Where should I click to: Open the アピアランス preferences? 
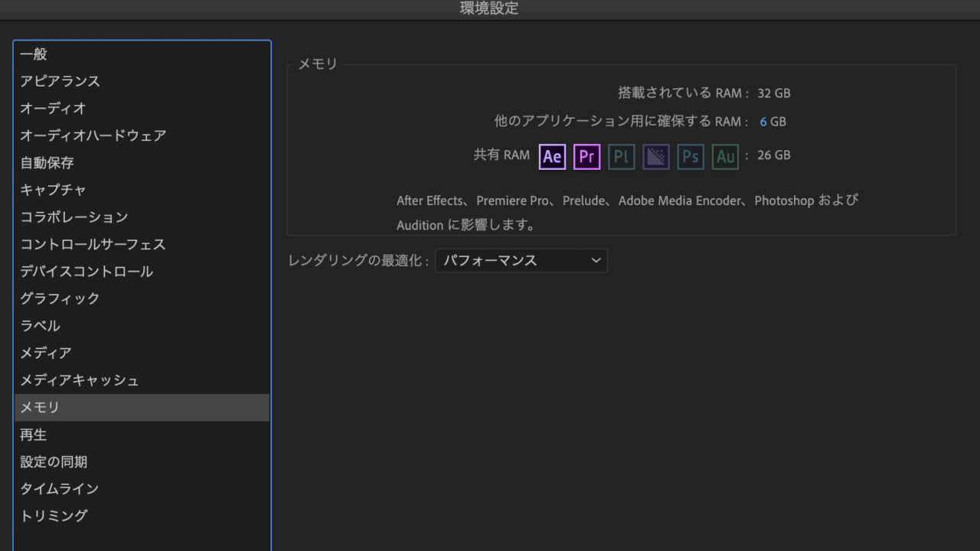[x=142, y=81]
